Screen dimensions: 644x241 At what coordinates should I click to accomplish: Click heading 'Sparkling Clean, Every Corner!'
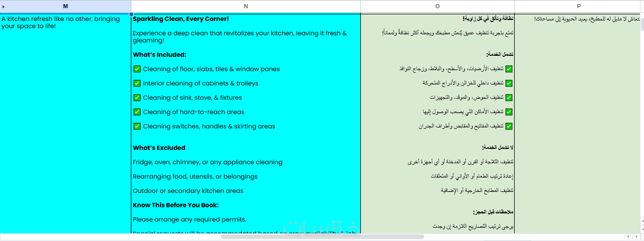pos(181,19)
